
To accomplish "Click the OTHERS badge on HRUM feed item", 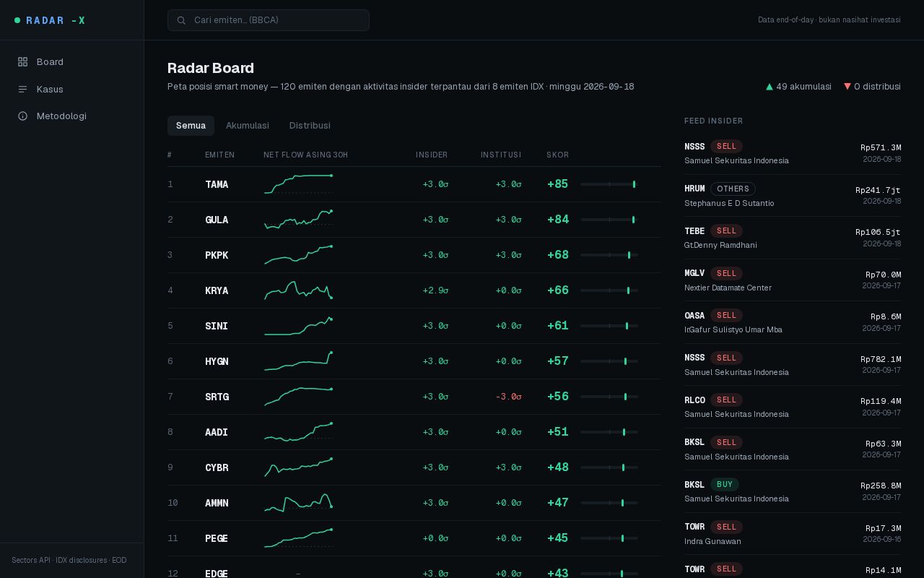I will click(x=733, y=189).
